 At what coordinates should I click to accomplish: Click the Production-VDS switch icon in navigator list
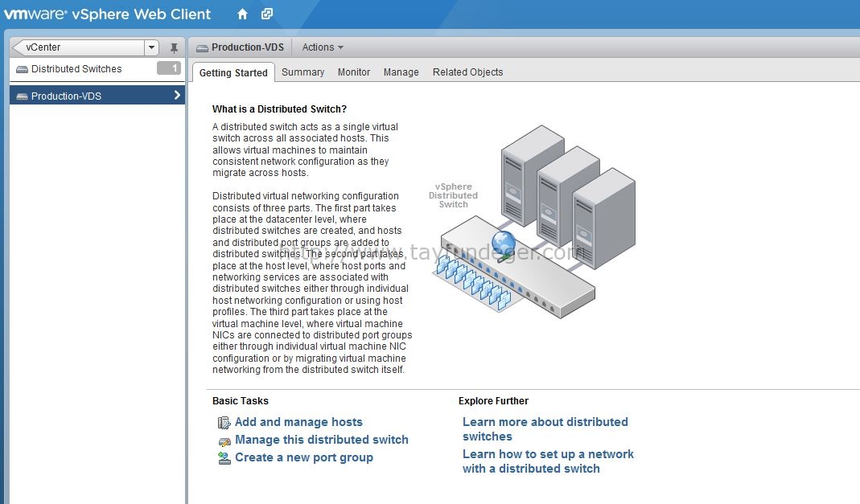[22, 96]
